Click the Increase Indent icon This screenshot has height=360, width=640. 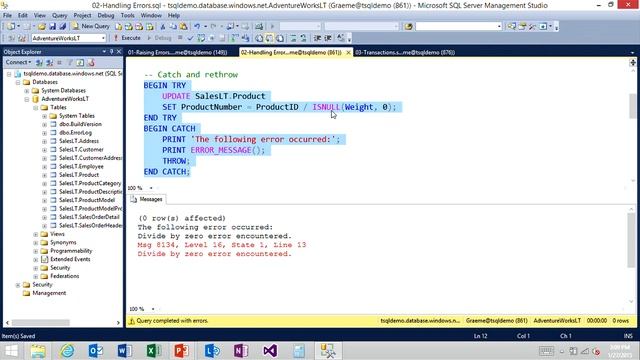pos(328,38)
